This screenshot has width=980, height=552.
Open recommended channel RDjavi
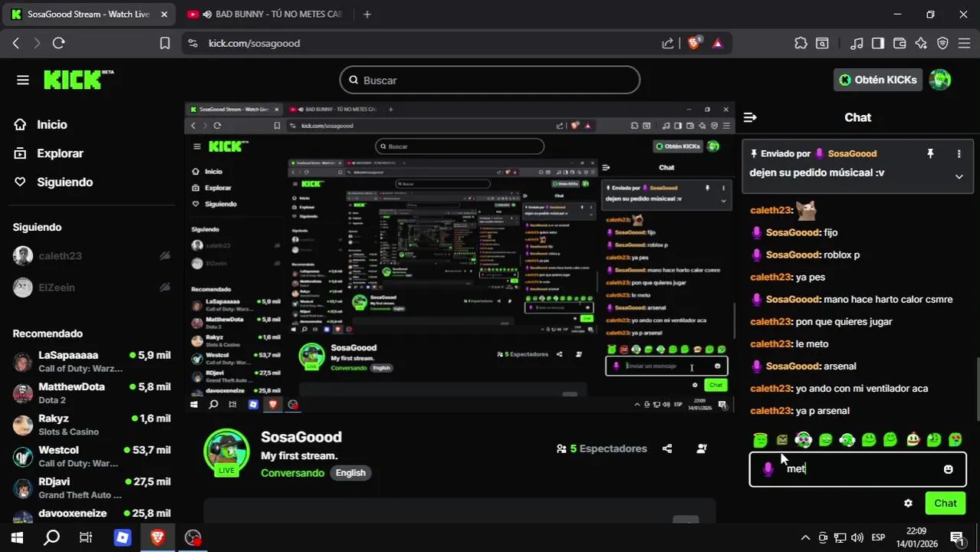click(92, 488)
